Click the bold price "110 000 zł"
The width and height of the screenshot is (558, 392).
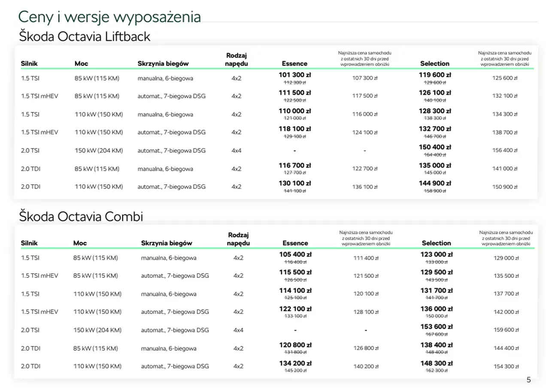coord(294,111)
